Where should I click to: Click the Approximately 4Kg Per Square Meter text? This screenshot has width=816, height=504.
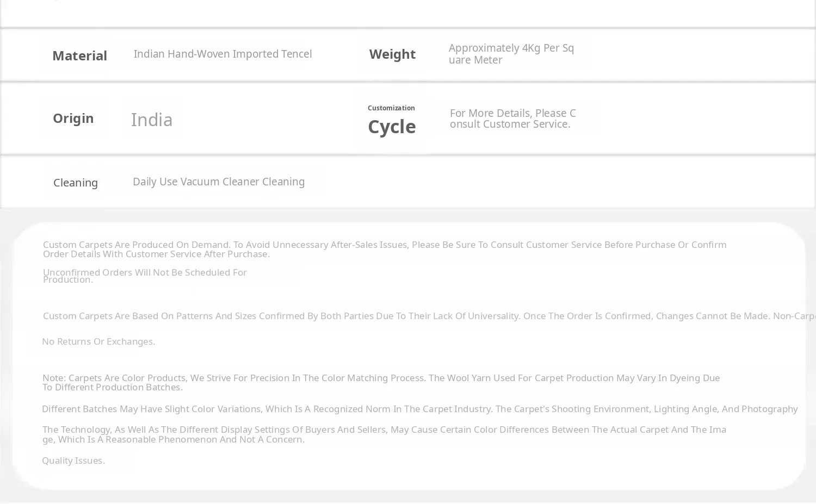[x=511, y=54]
